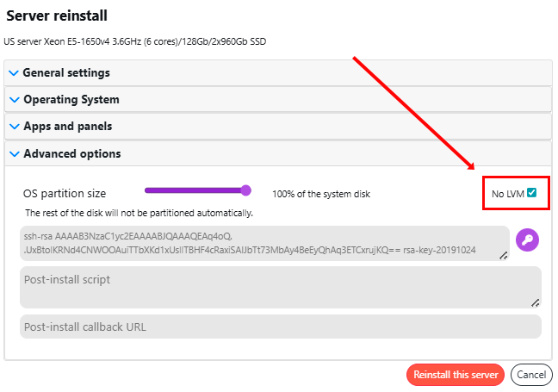The height and width of the screenshot is (392, 558).
Task: Click the Post-install script resize handle
Action: click(x=535, y=302)
